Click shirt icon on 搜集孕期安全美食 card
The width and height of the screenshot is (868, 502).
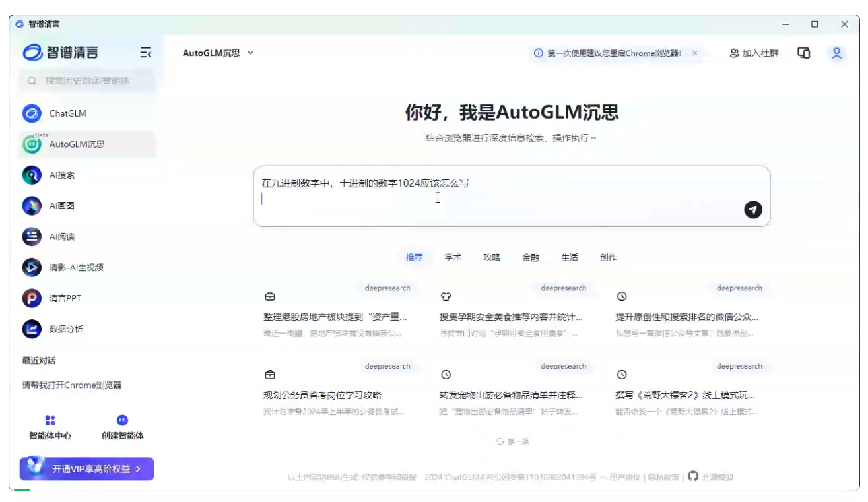[446, 297]
